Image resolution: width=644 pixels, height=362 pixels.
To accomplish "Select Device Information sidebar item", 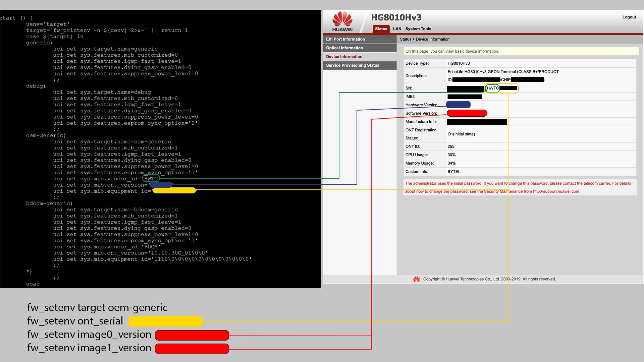I will [x=360, y=57].
